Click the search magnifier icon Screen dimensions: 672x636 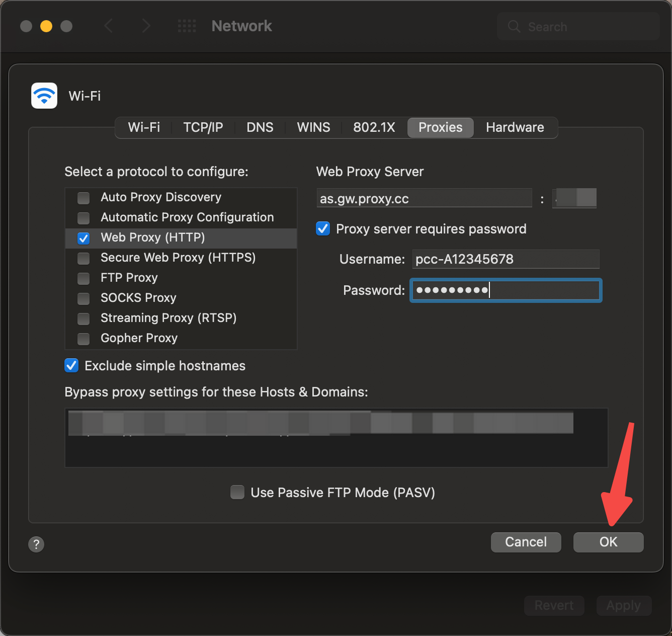coord(514,26)
